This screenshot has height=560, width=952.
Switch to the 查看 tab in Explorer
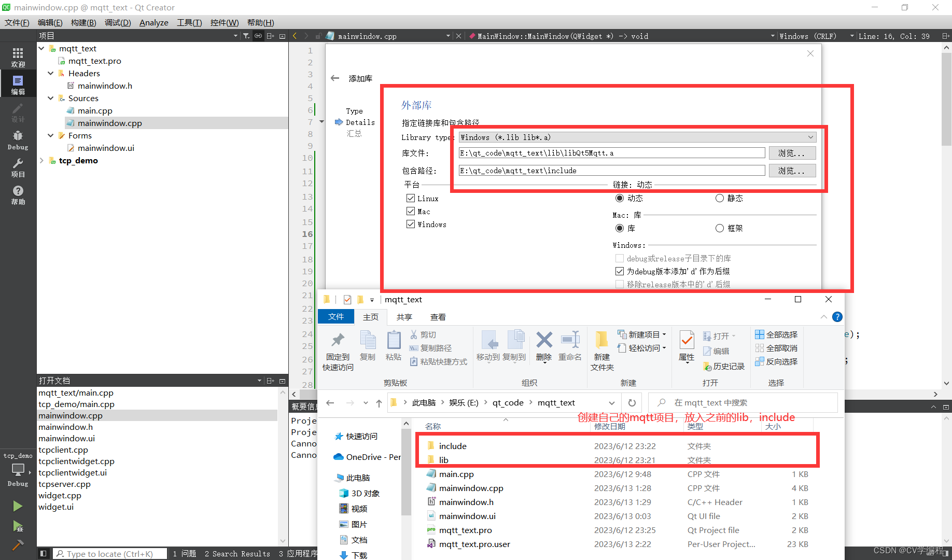click(x=438, y=317)
